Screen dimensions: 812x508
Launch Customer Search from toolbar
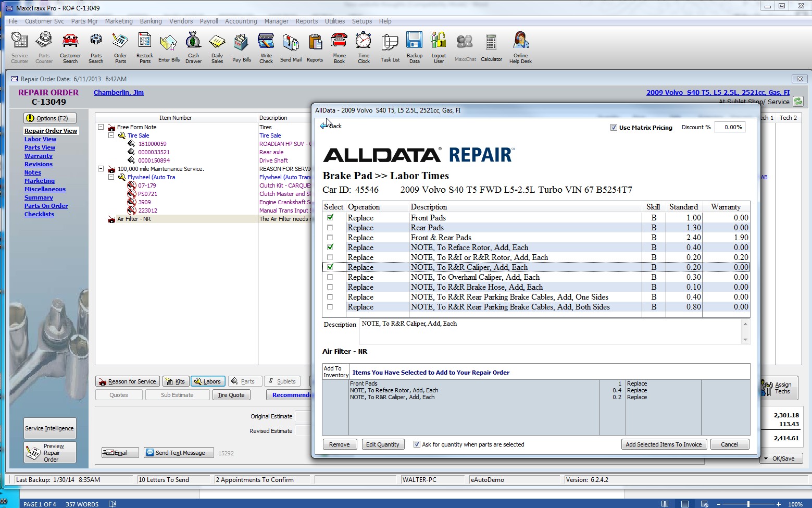pos(70,47)
